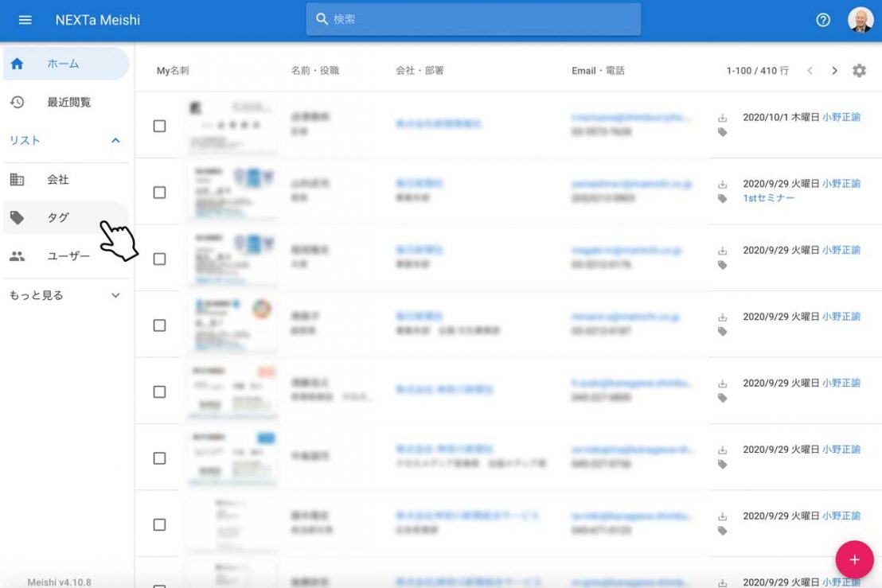Image resolution: width=882 pixels, height=588 pixels.
Task: Open the user profile avatar
Action: pyautogui.click(x=860, y=20)
